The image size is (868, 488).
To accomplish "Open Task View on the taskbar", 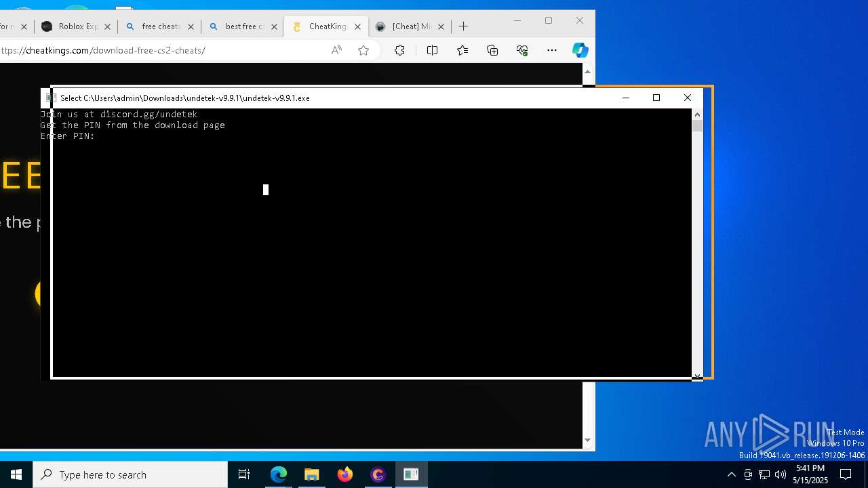I will pyautogui.click(x=244, y=474).
